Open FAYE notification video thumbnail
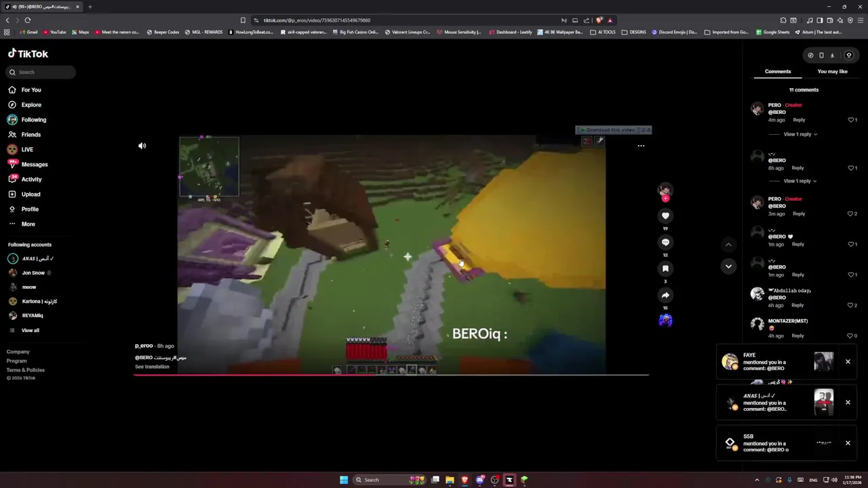The width and height of the screenshot is (868, 488). click(x=824, y=362)
